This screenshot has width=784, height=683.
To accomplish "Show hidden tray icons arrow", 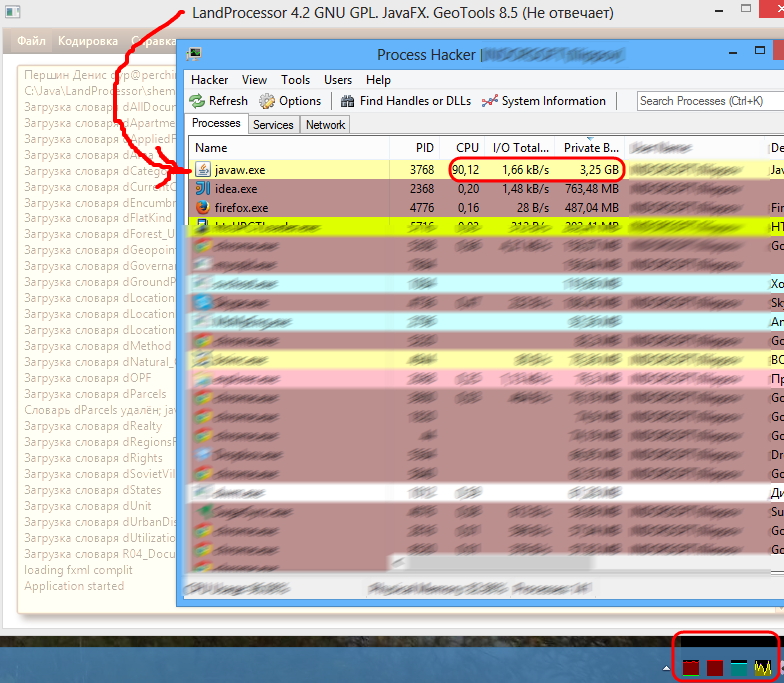I will 666,668.
